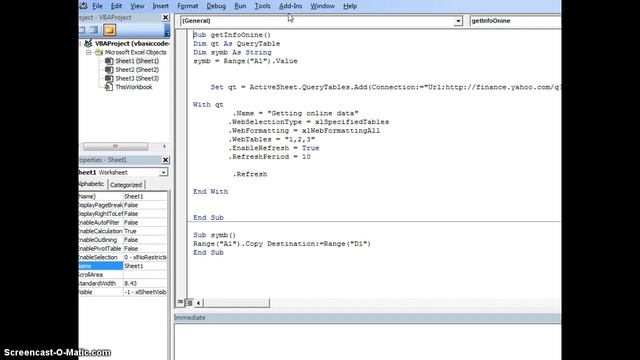Click DisplayPageBreaks value False
Image resolution: width=640 pixels, height=360 pixels.
(145, 205)
